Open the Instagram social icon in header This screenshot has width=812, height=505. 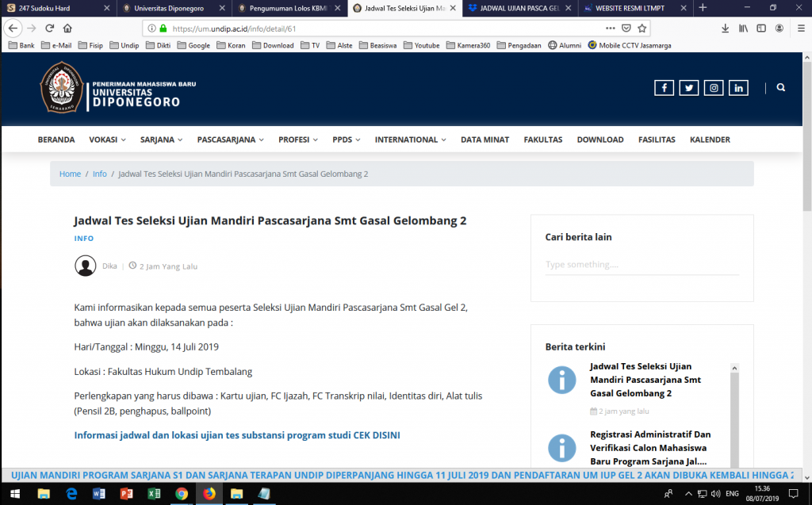(714, 88)
